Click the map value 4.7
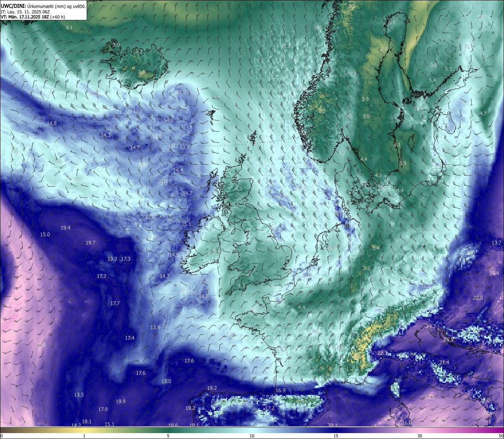 click(483, 113)
